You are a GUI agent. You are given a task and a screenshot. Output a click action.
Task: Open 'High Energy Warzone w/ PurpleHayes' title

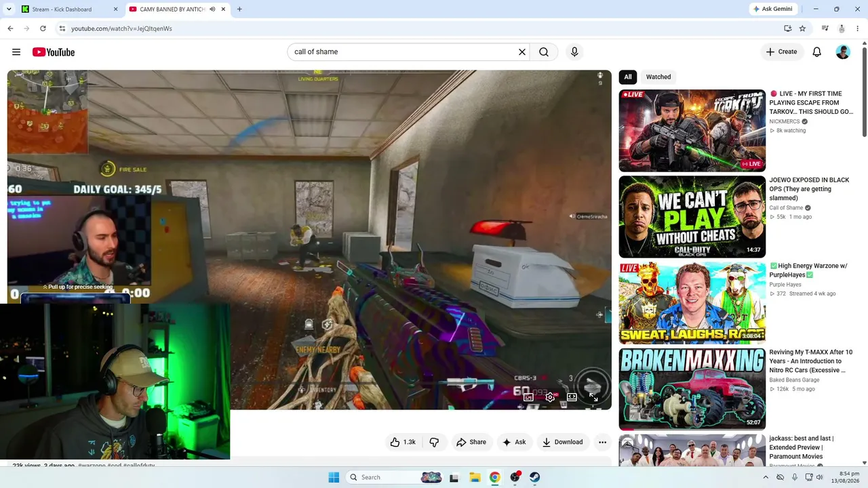pos(808,270)
